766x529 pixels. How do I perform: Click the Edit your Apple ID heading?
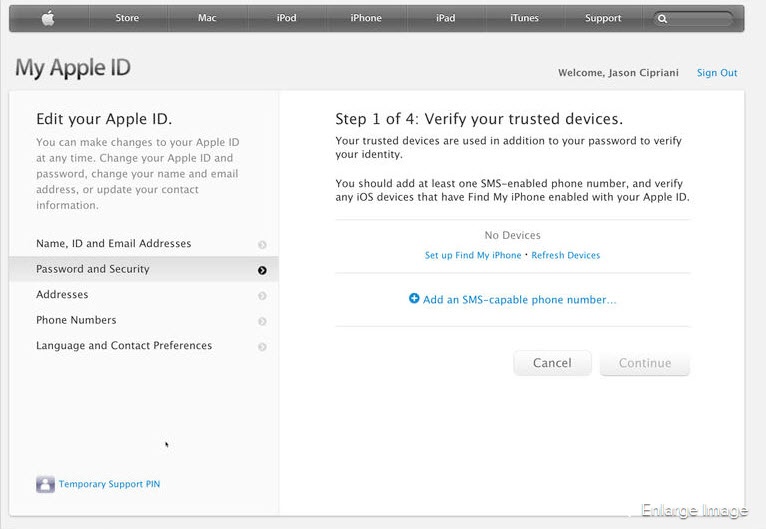(104, 119)
